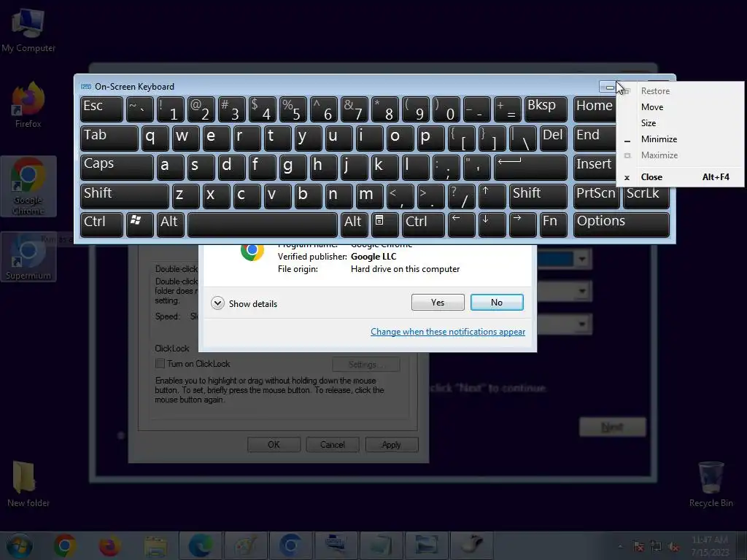The image size is (747, 560).
Task: Open Paint from the taskbar
Action: pyautogui.click(x=246, y=545)
